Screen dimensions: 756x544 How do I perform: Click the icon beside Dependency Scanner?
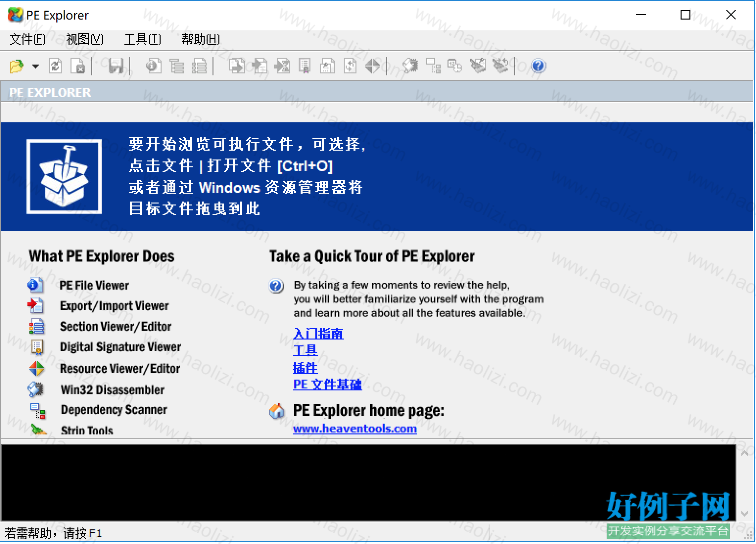pyautogui.click(x=38, y=410)
